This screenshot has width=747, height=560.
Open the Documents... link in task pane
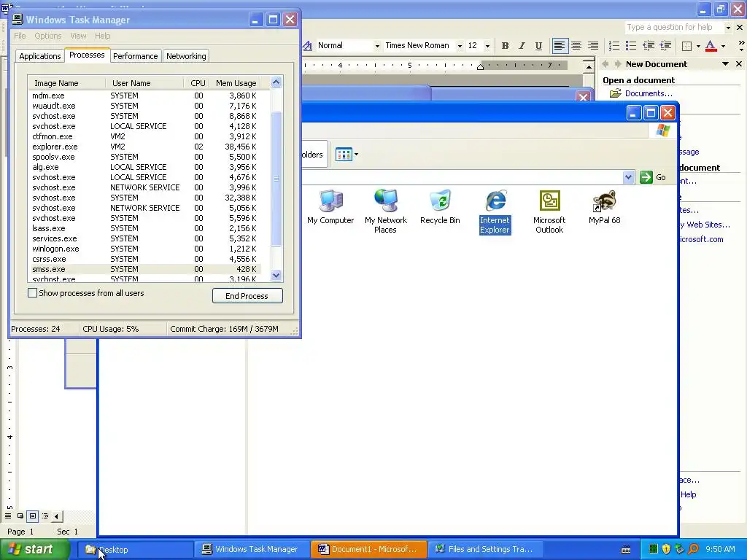[x=649, y=93]
